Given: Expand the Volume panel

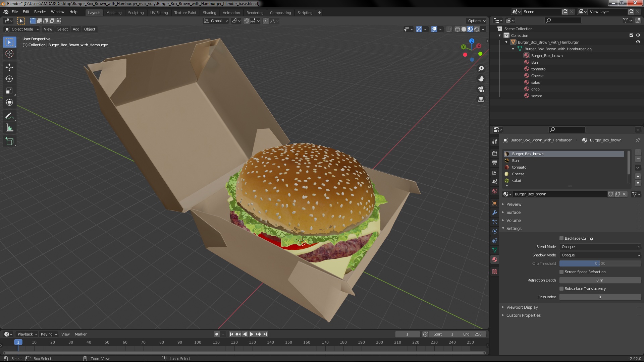Looking at the screenshot, I should pos(514,220).
